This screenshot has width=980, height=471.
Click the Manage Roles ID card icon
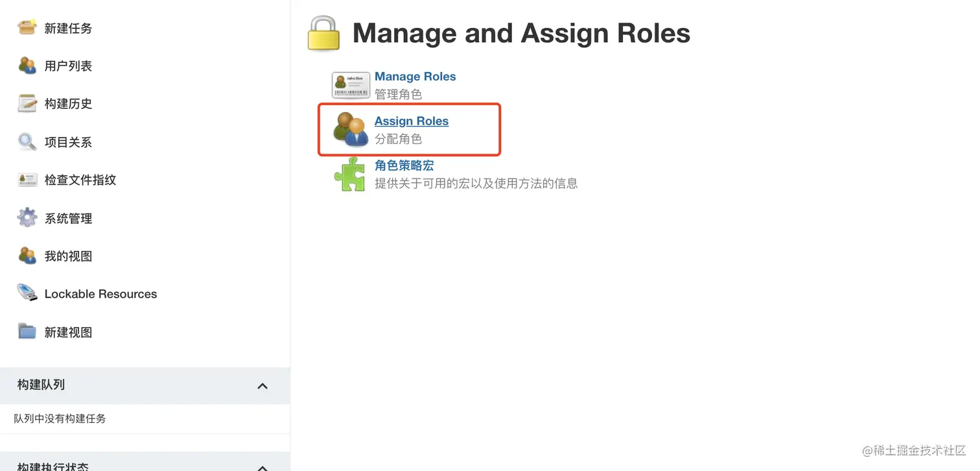pyautogui.click(x=351, y=85)
